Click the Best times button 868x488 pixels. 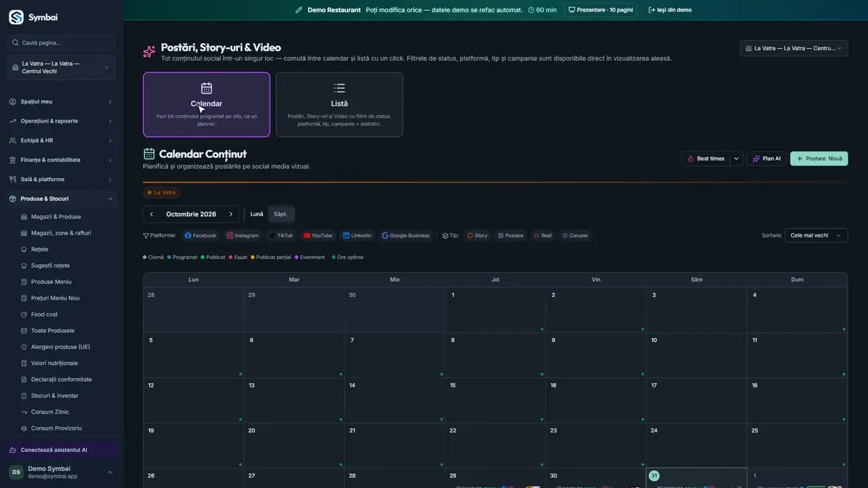pyautogui.click(x=705, y=159)
